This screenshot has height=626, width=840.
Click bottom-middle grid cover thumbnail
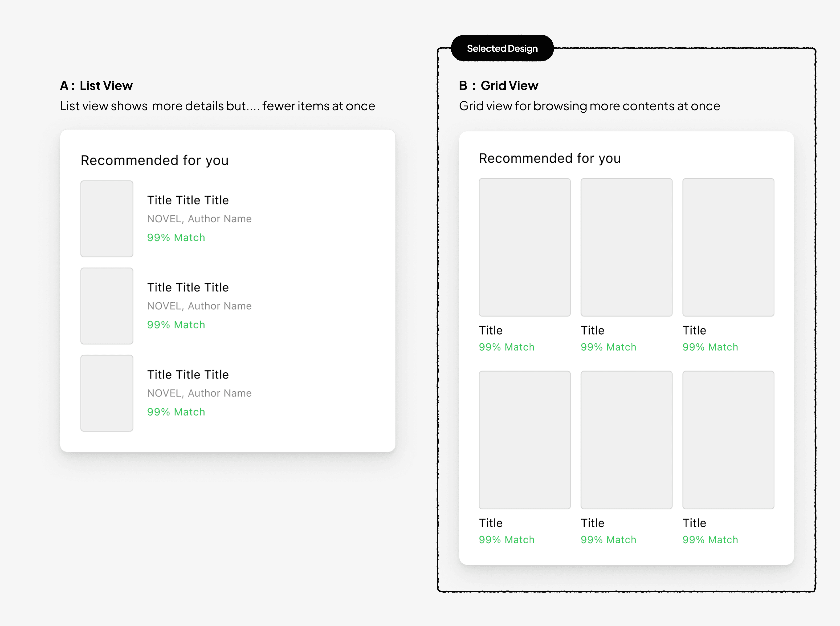pos(626,439)
